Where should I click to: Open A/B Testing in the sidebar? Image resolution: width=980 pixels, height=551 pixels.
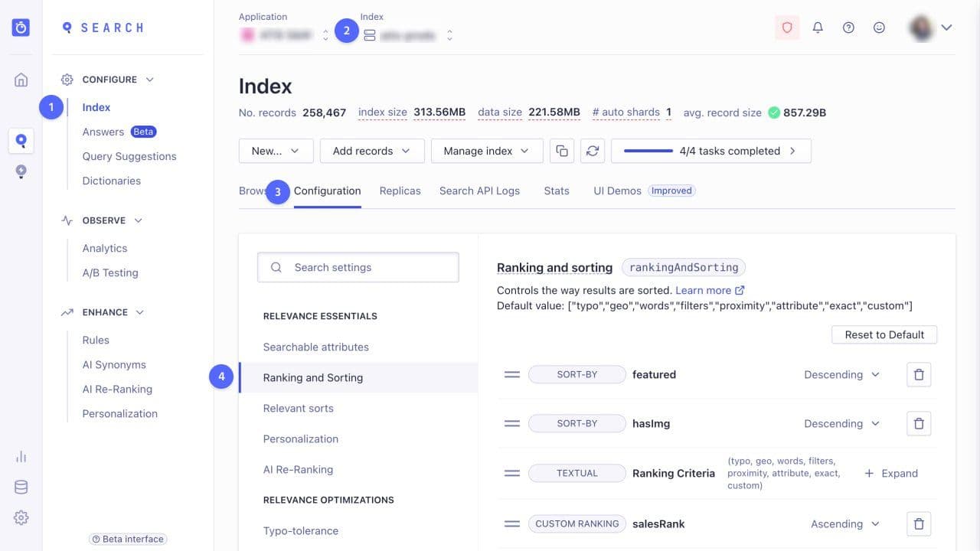click(x=110, y=273)
